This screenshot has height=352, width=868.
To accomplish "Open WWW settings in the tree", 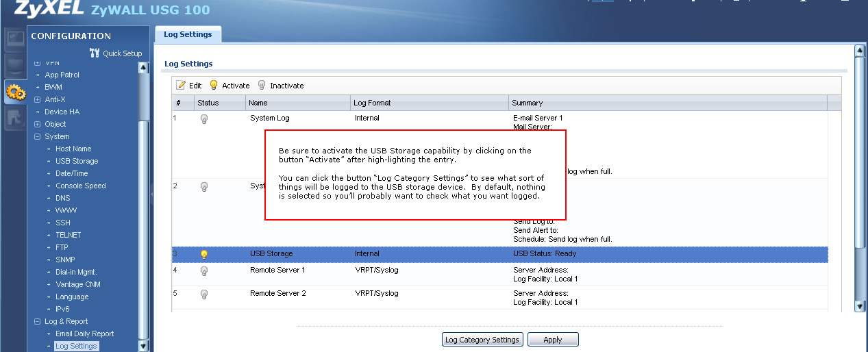I will pyautogui.click(x=66, y=210).
